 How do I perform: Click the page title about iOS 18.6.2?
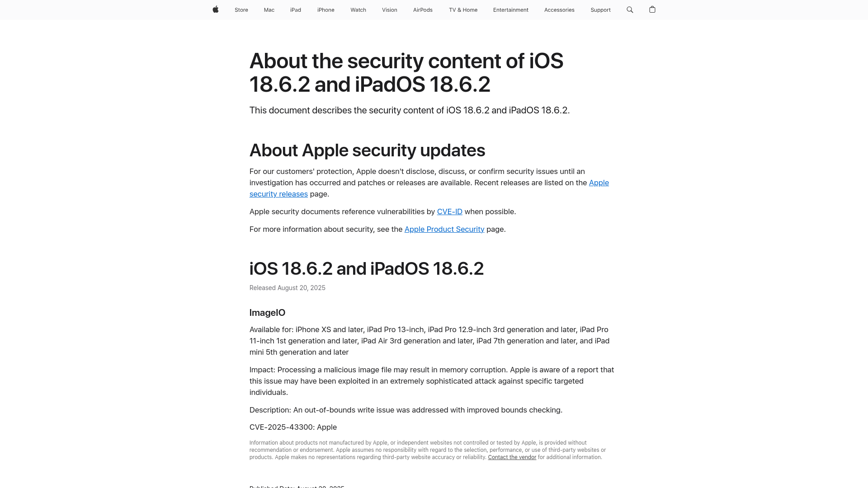406,73
